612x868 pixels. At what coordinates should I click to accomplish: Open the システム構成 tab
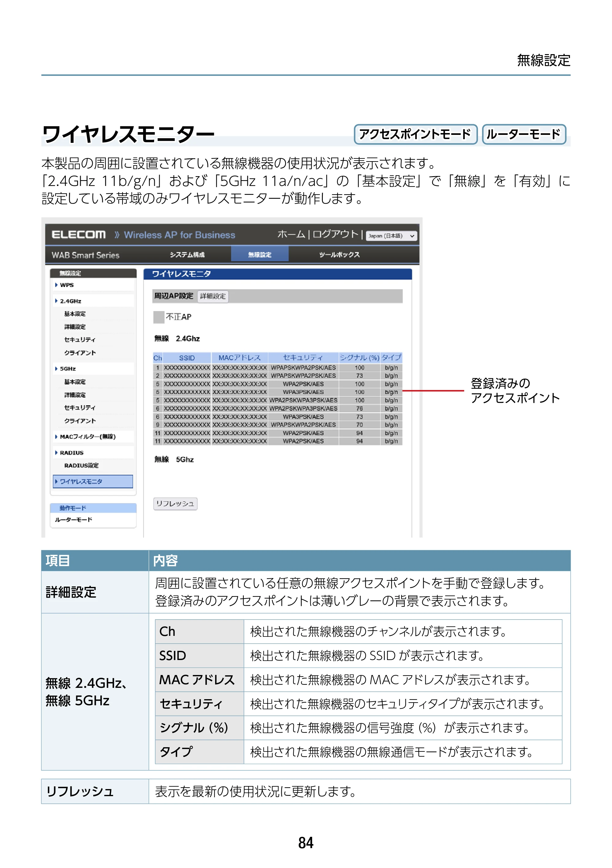pos(187,255)
